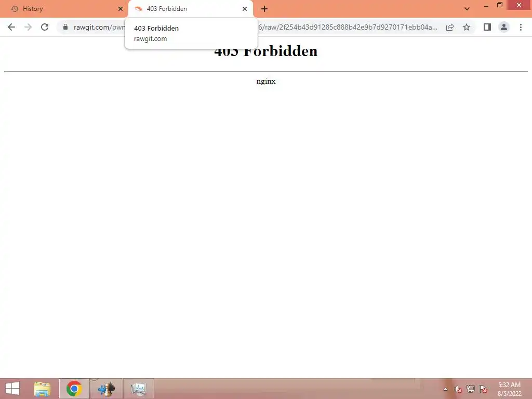Restore down the Chrome window
This screenshot has width=532, height=399.
500,5
